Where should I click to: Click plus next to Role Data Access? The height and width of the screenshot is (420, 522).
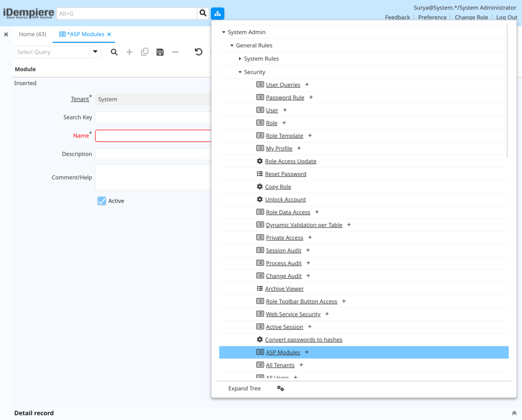(317, 212)
